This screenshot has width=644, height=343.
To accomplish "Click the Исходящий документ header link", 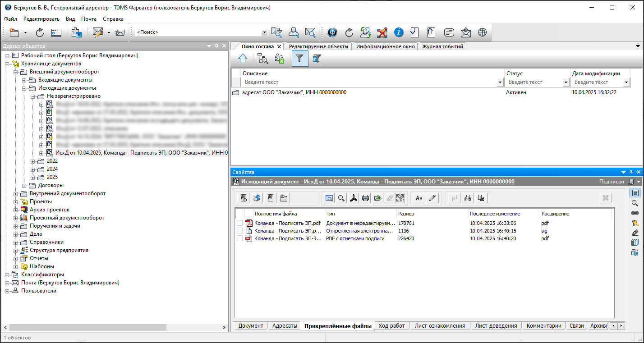I will click(x=377, y=182).
